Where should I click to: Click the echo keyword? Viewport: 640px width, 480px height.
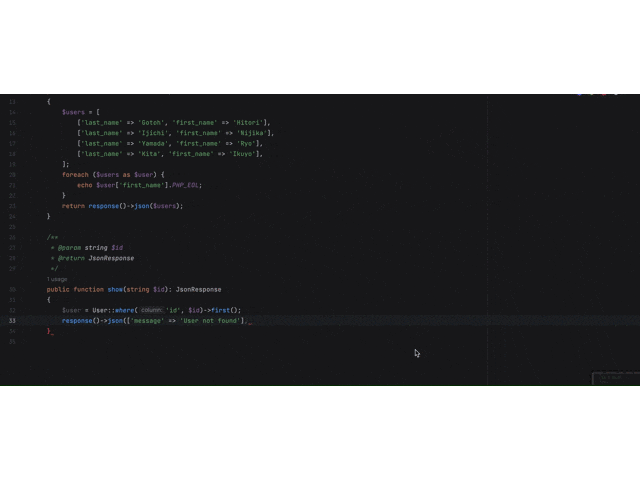click(x=84, y=185)
